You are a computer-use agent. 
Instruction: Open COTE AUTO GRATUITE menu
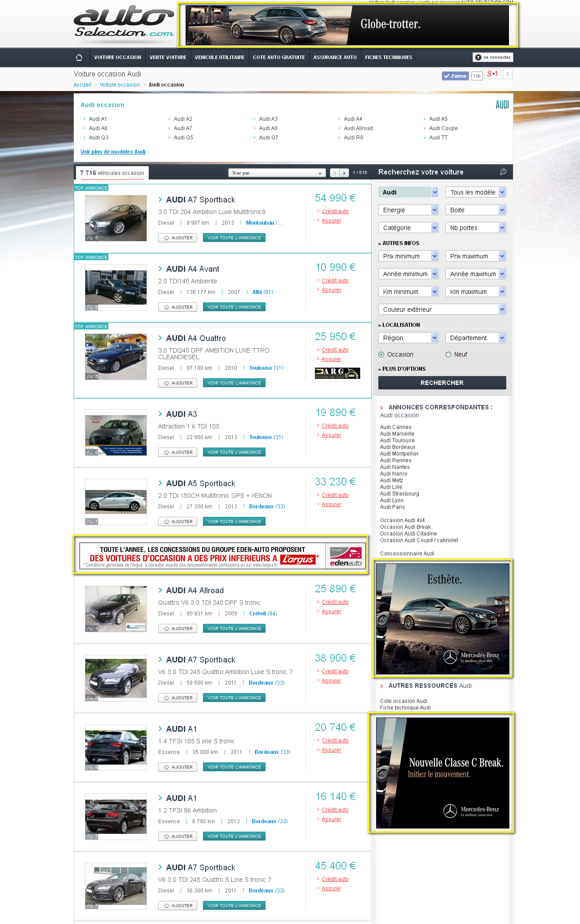(x=279, y=57)
